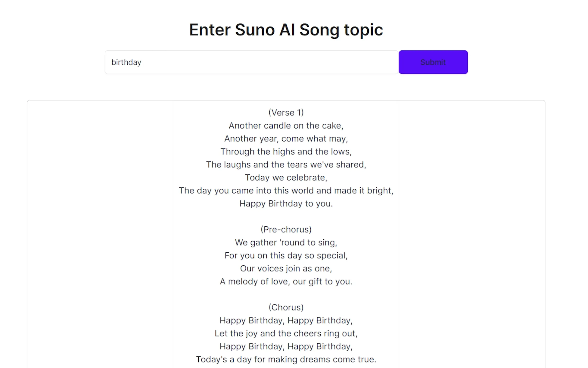Screen dimensions: 588x368
Task: Click the 'Enter Suno AI Song topic' heading
Action: pos(286,29)
